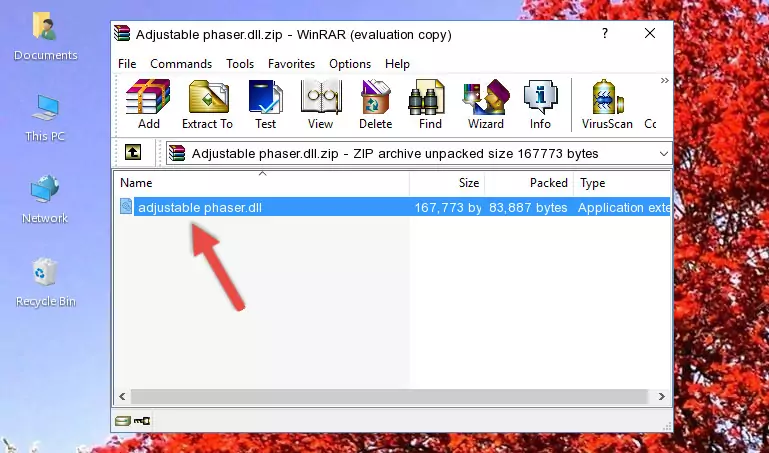
Task: Click the scroll left arrow
Action: pyautogui.click(x=123, y=396)
